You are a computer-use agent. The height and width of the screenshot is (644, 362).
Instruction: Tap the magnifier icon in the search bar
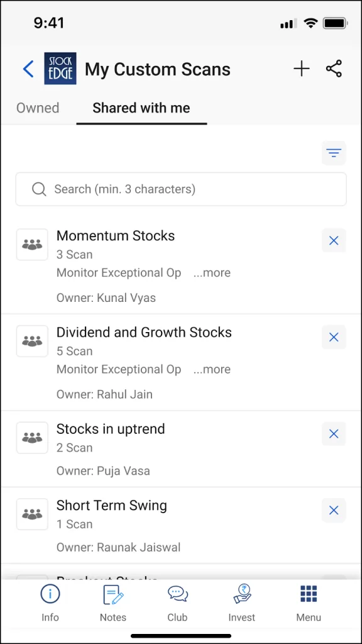coord(38,189)
